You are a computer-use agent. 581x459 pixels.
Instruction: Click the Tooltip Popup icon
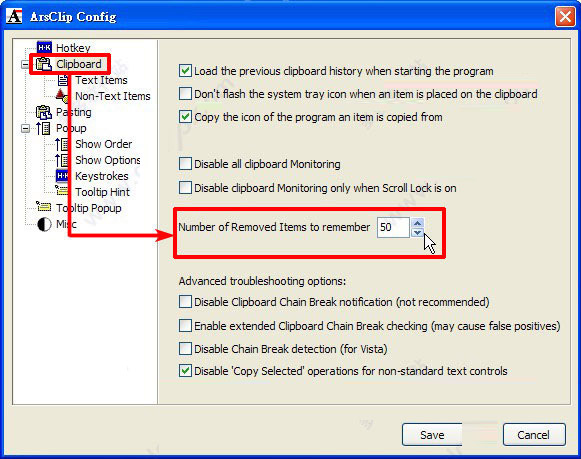tap(44, 207)
